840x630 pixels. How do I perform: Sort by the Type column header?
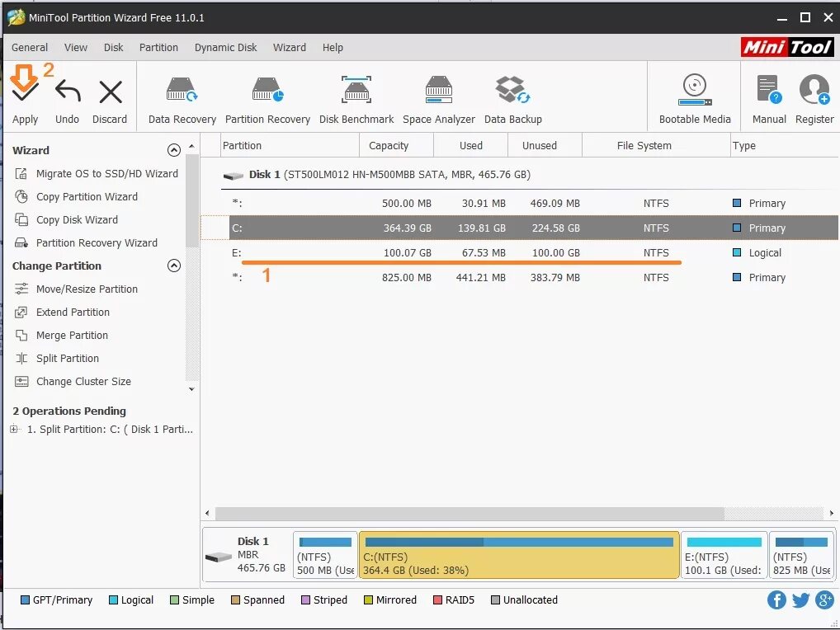(785, 146)
